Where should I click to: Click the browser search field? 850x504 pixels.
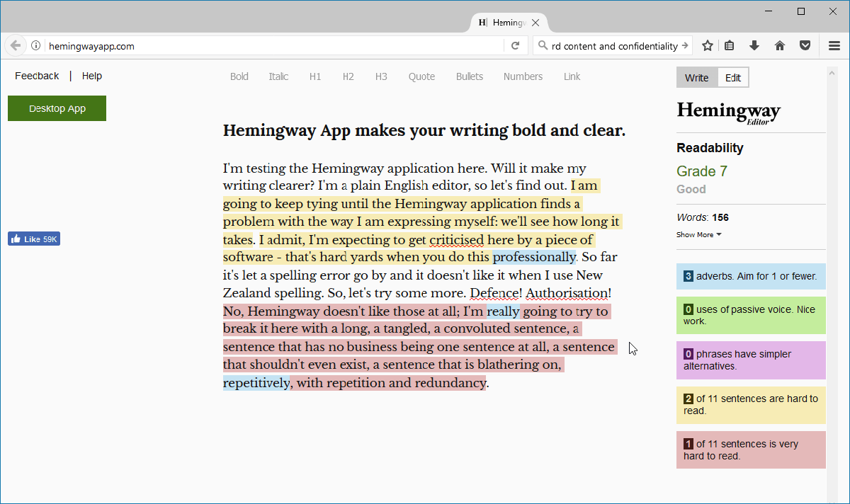point(614,46)
